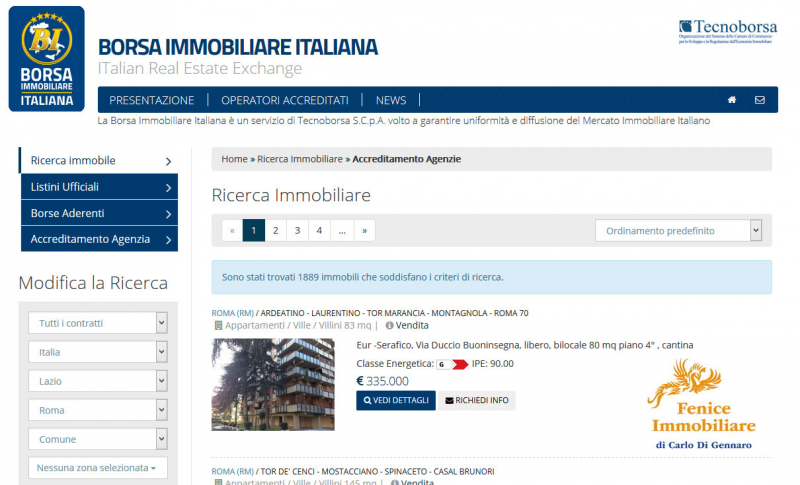Click the info icon beside Vendita at 83 mq
Viewport: 800px width, 485px height.
pos(389,325)
